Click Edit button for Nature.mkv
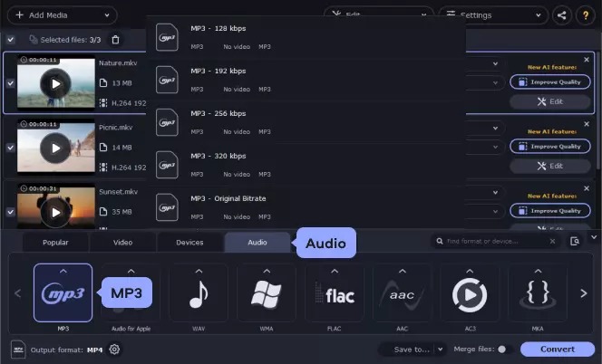Screen dimensions: 602x364 click(550, 101)
